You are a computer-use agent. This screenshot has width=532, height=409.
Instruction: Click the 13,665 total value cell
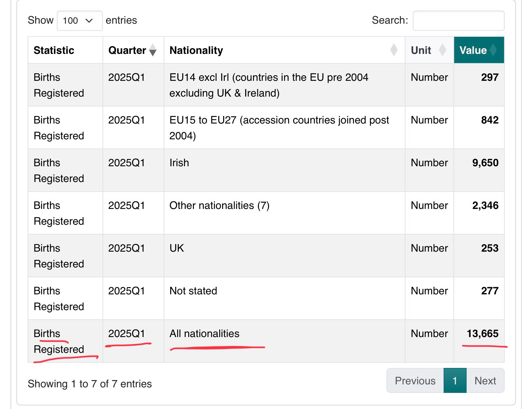482,334
